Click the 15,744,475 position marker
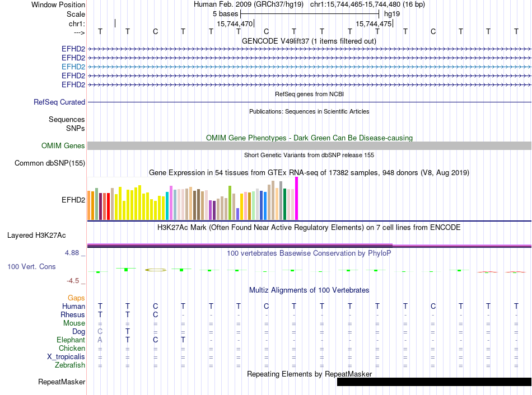 (x=374, y=23)
